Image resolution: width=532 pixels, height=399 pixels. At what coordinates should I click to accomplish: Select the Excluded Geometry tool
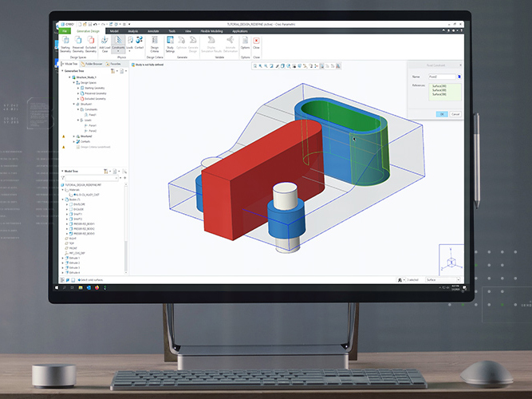(91, 41)
